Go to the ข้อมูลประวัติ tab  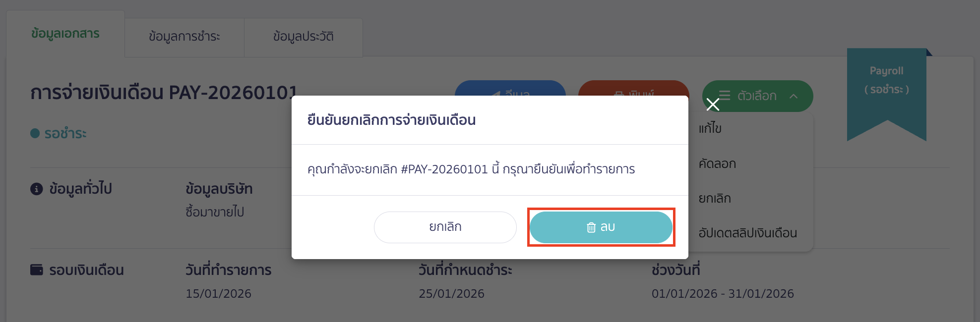303,37
